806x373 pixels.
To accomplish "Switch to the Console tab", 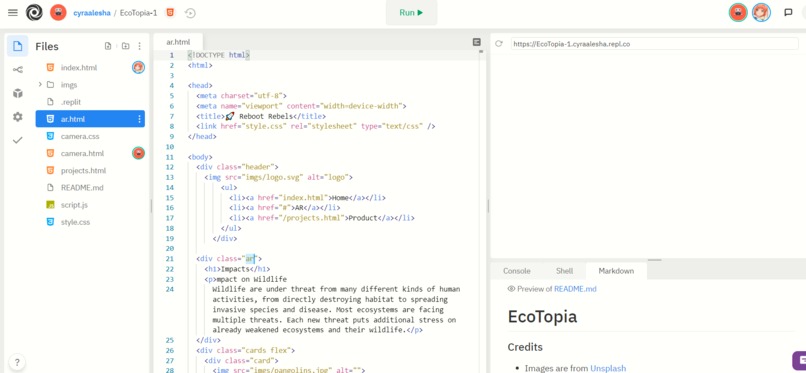I will click(517, 271).
